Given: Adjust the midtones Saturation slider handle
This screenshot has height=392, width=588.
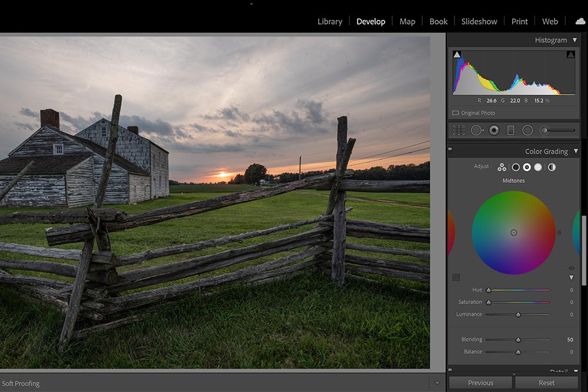Looking at the screenshot, I should tap(489, 302).
